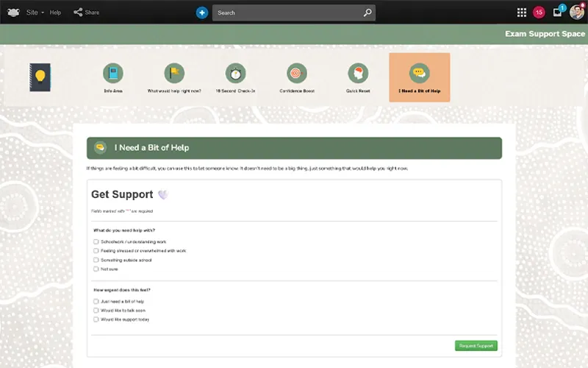Tick 'Feeling stressed or overwhelmed with work'

coord(96,251)
